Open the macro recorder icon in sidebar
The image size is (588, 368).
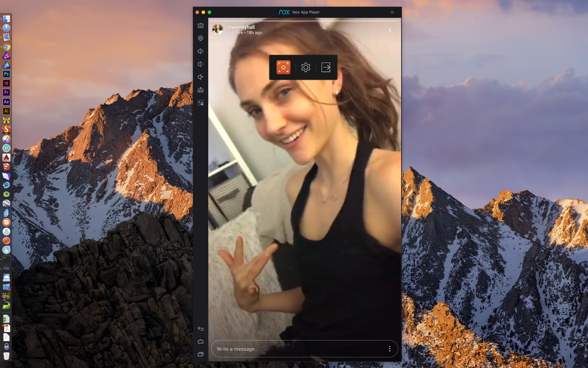(201, 103)
